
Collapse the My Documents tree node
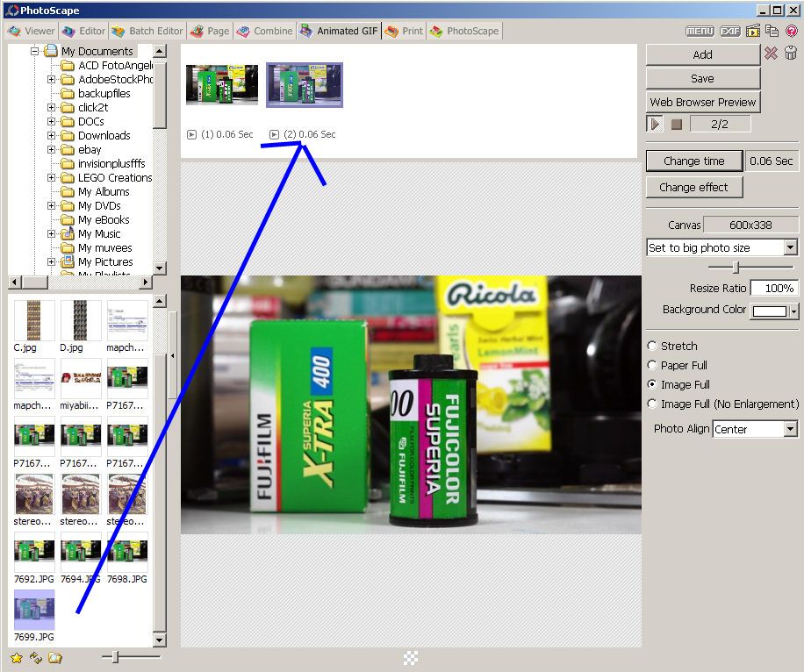click(35, 51)
